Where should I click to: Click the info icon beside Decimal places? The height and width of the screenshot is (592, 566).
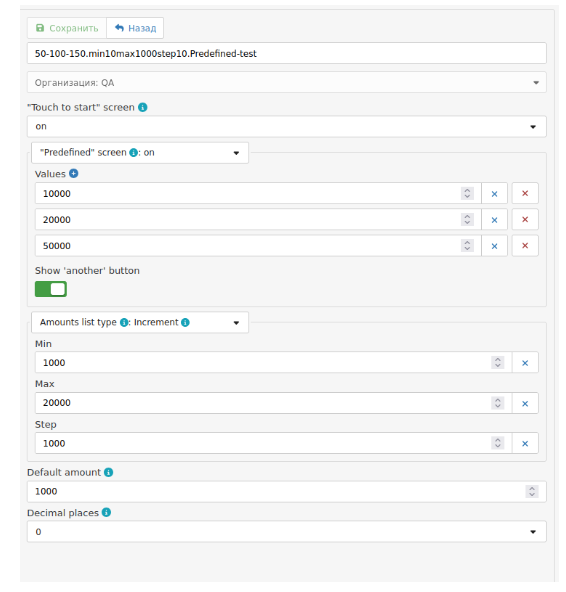point(106,513)
